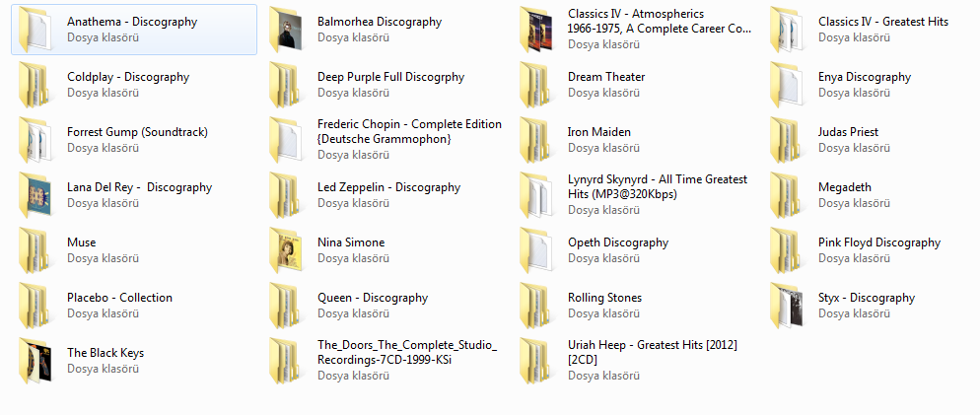Select the 'Nina Simone' folder name

[351, 242]
